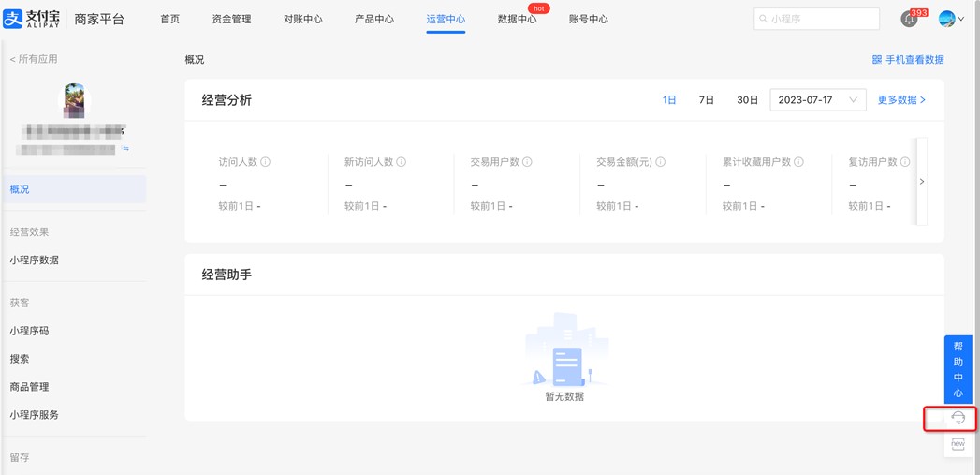
Task: Click the customer service headset icon
Action: 958,419
